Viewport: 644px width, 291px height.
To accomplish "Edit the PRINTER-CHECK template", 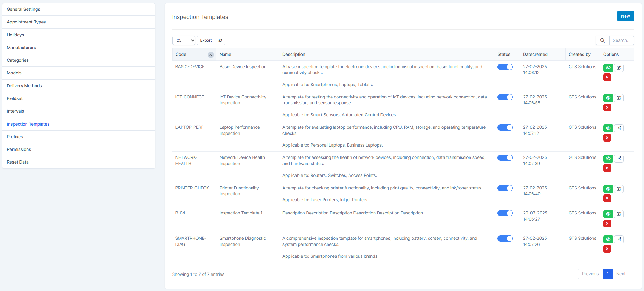I will pyautogui.click(x=619, y=189).
